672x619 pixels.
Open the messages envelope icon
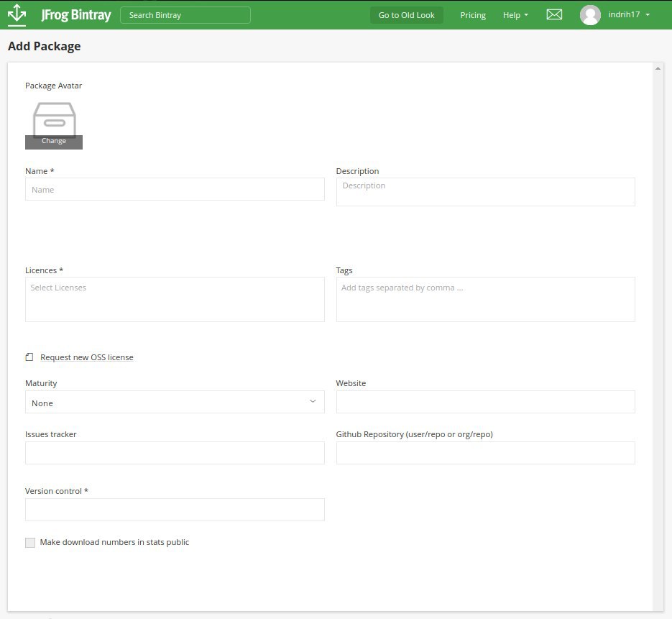[554, 14]
